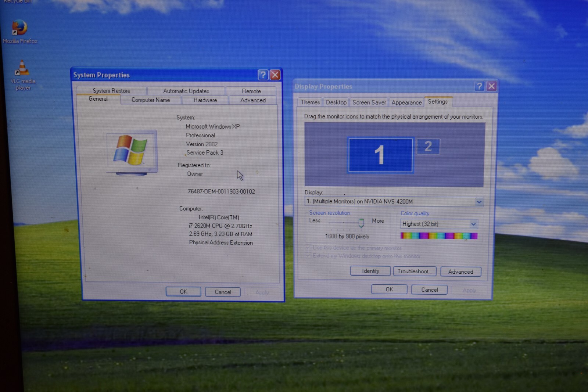The width and height of the screenshot is (588, 392).
Task: Click the '2.69 GHz, 3.23 GB of RAM' text
Action: [220, 234]
